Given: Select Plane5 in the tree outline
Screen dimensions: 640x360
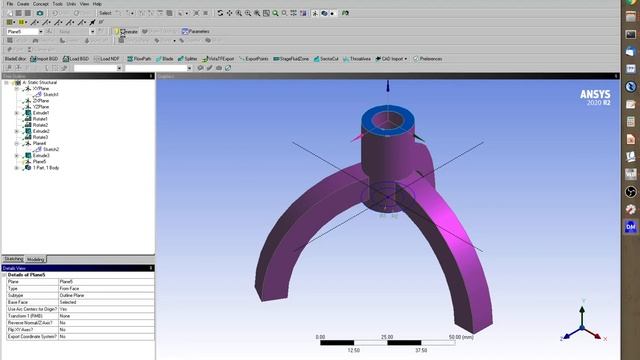Looking at the screenshot, I should (x=39, y=162).
